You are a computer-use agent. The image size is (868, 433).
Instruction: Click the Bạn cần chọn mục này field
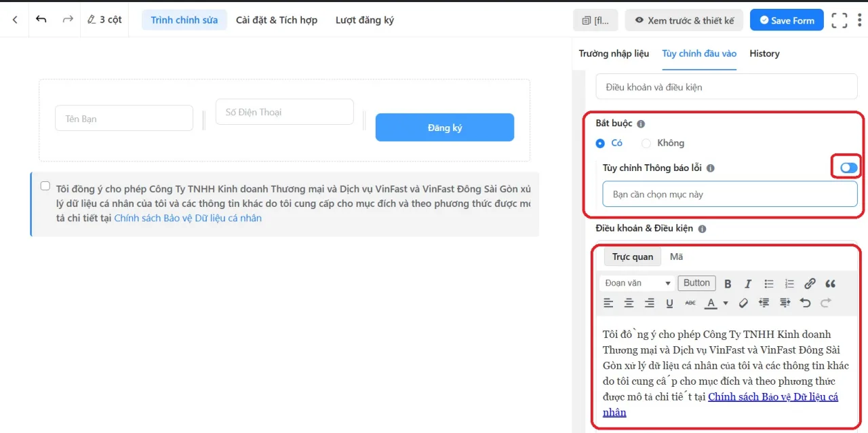pyautogui.click(x=730, y=194)
